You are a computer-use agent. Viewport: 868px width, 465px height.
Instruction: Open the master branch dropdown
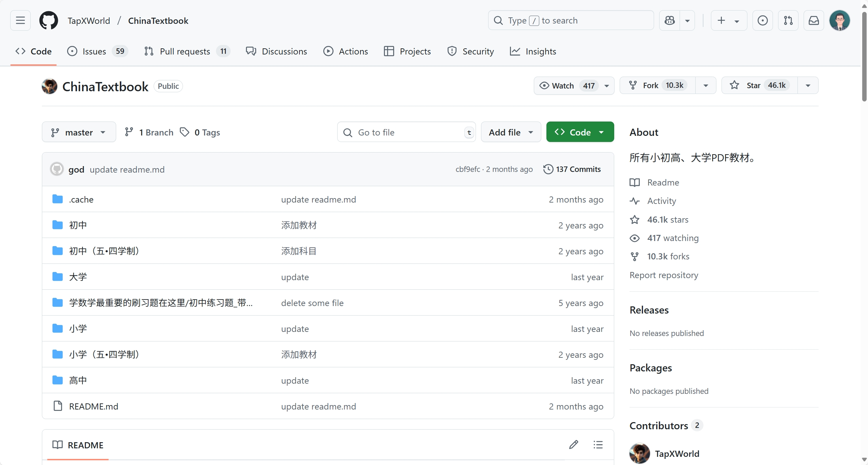79,132
